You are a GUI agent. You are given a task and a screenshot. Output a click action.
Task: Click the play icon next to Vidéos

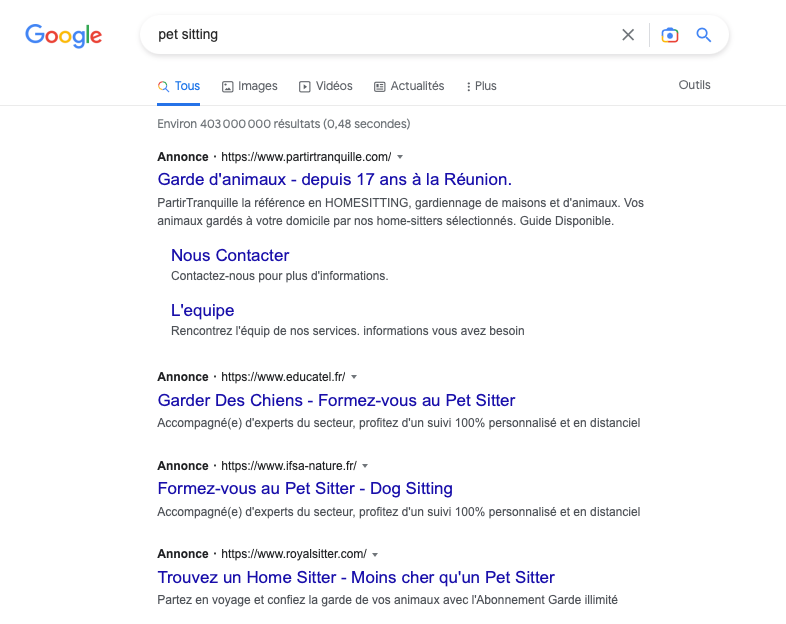point(304,87)
